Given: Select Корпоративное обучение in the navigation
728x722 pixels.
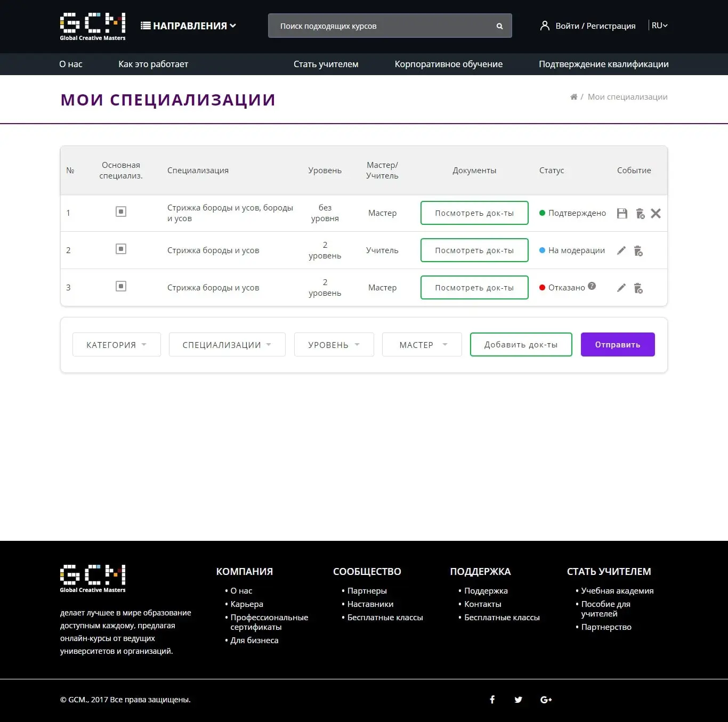Looking at the screenshot, I should 448,64.
